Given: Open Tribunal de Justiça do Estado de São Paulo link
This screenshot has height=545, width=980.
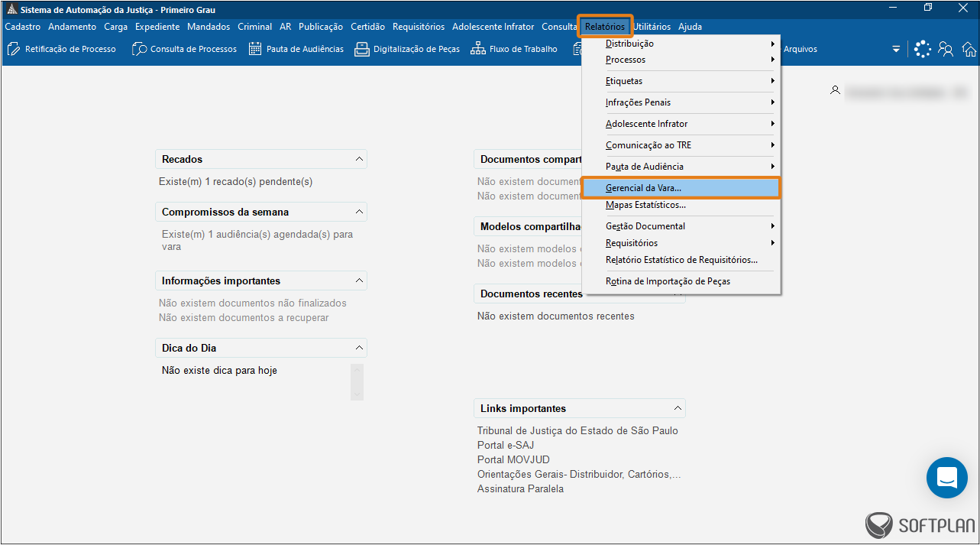Looking at the screenshot, I should point(577,430).
